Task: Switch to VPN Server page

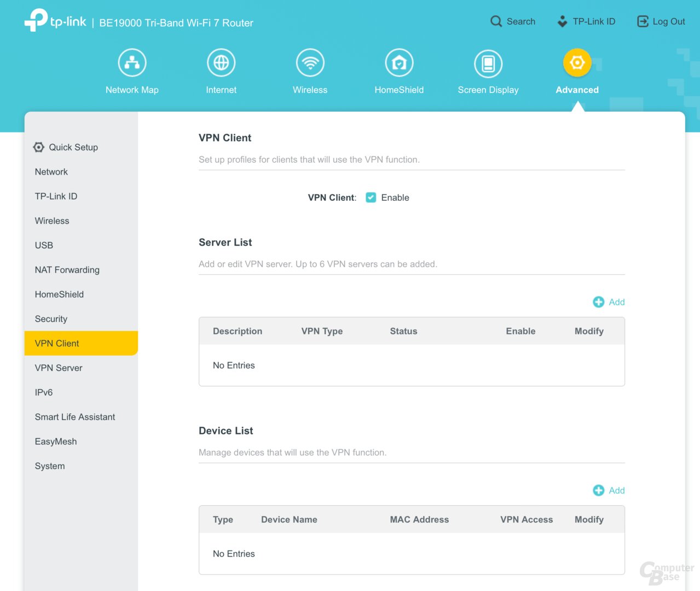Action: click(59, 368)
